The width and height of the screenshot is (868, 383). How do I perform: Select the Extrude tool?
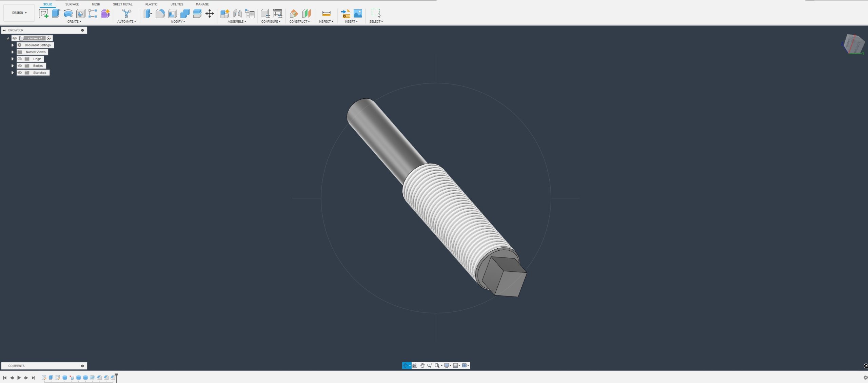click(x=56, y=14)
